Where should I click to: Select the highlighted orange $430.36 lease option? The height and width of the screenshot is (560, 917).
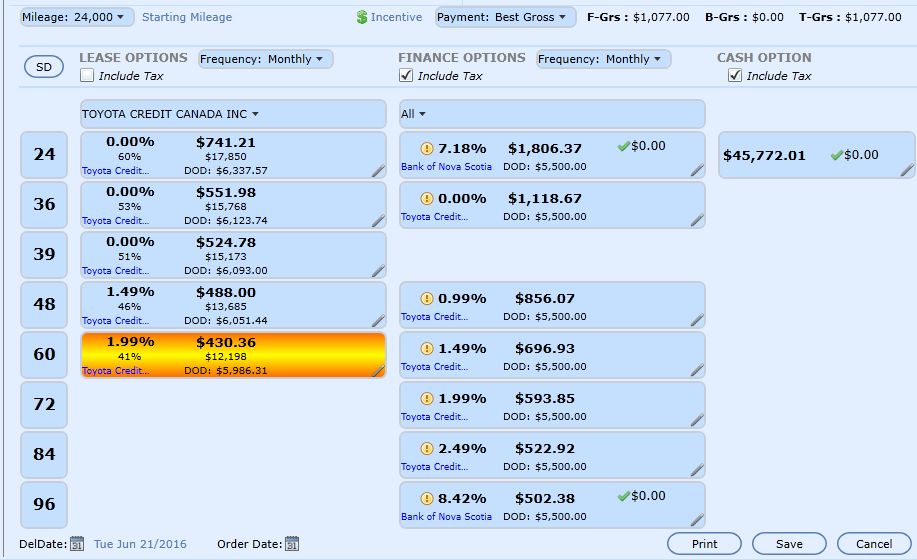point(232,355)
